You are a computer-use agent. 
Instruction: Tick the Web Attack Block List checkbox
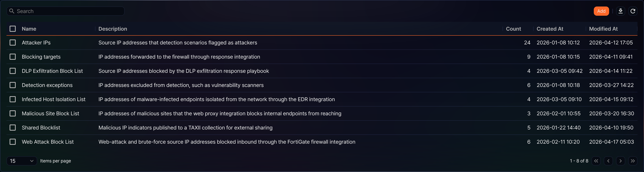click(12, 142)
